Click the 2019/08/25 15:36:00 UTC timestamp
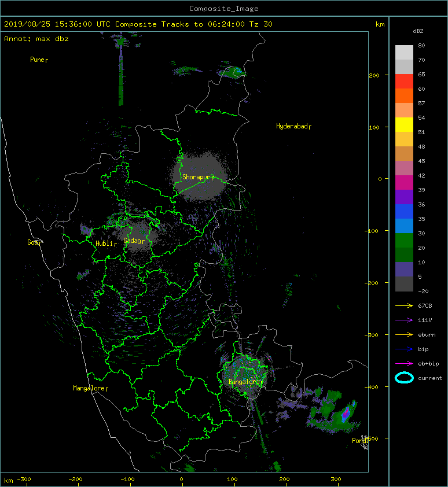448x487 pixels. click(57, 24)
